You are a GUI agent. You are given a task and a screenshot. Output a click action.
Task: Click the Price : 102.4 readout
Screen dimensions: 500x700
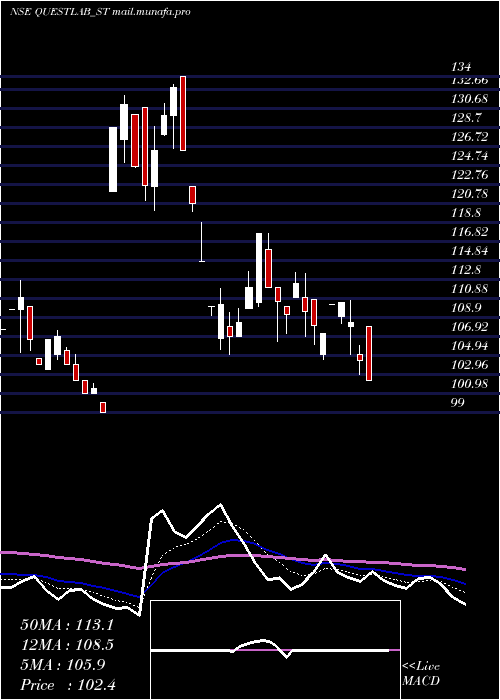tap(68, 685)
